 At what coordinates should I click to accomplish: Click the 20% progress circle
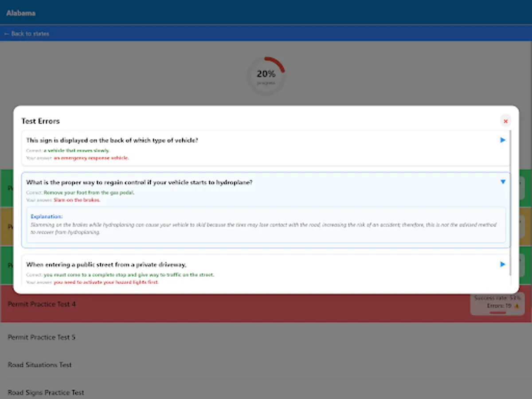tap(266, 74)
